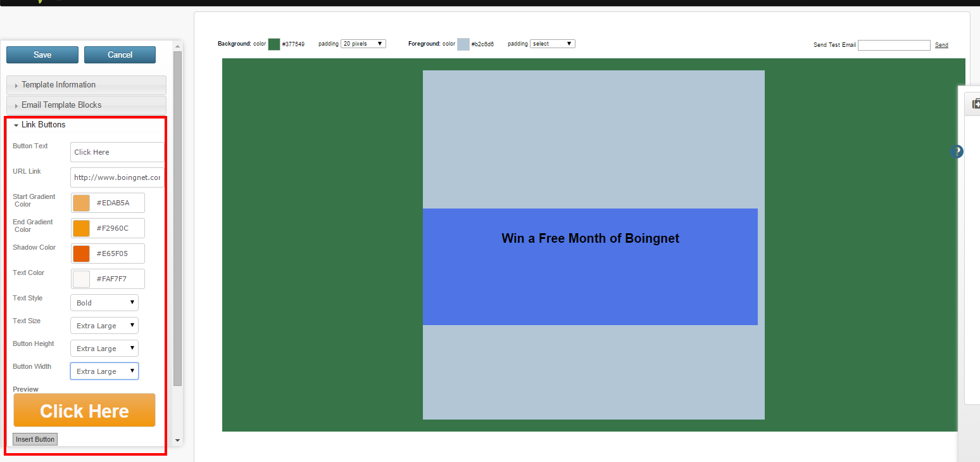Open the Foreground padding dropdown
Viewport: 980px width, 462px height.
click(552, 44)
